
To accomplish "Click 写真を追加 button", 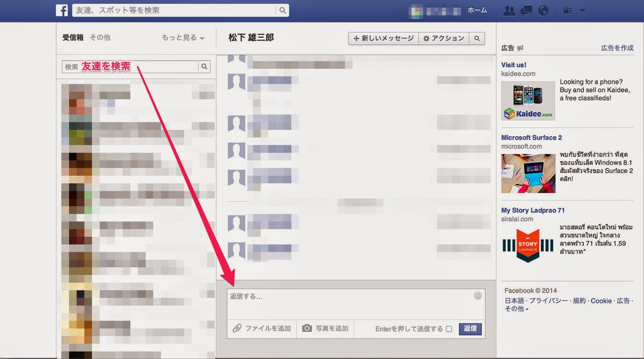I will tap(325, 328).
